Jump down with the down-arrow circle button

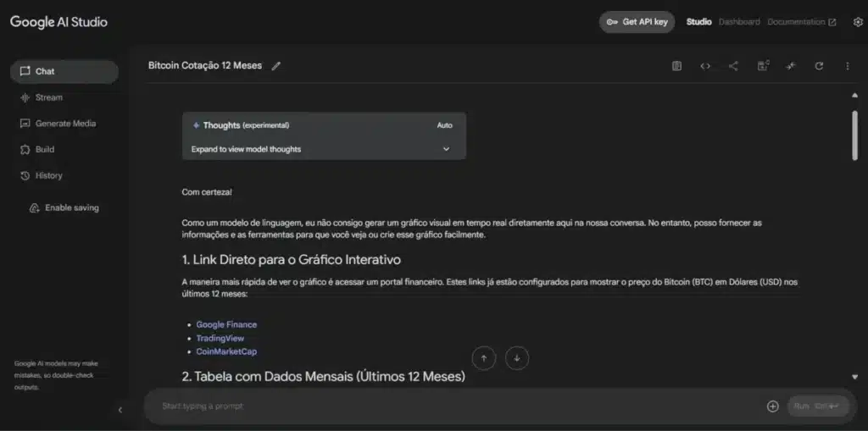pyautogui.click(x=516, y=358)
